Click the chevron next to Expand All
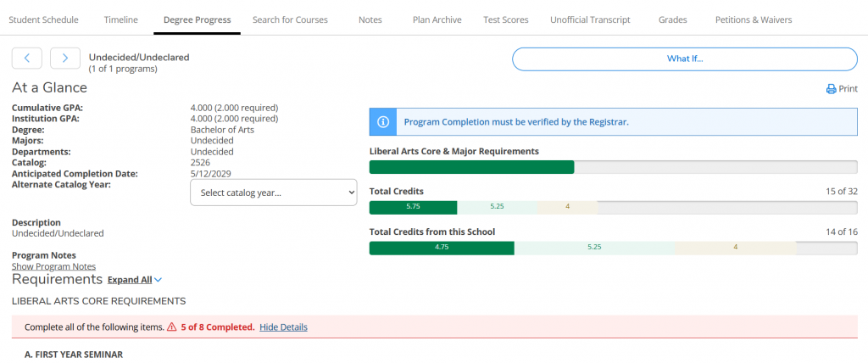 click(x=159, y=280)
